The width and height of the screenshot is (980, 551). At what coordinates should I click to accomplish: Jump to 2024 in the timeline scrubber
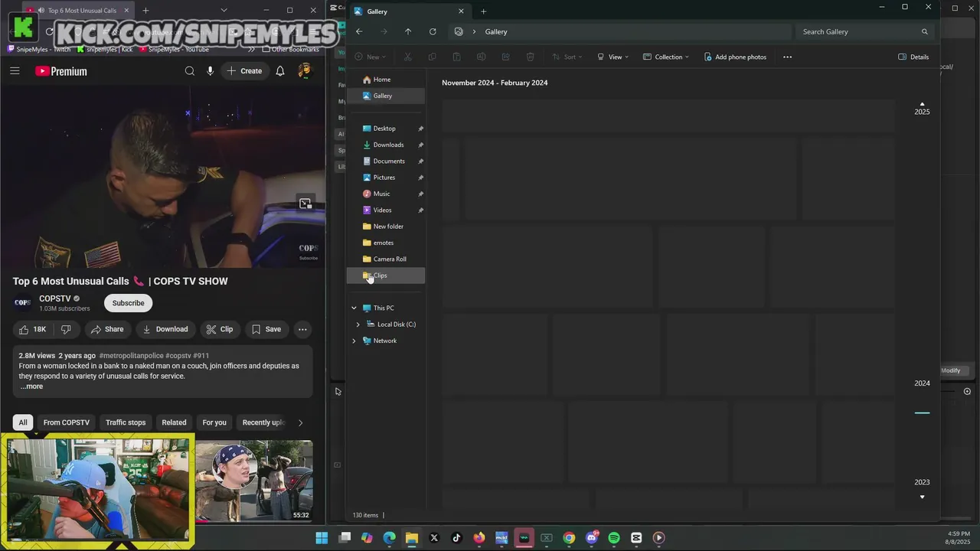(922, 383)
